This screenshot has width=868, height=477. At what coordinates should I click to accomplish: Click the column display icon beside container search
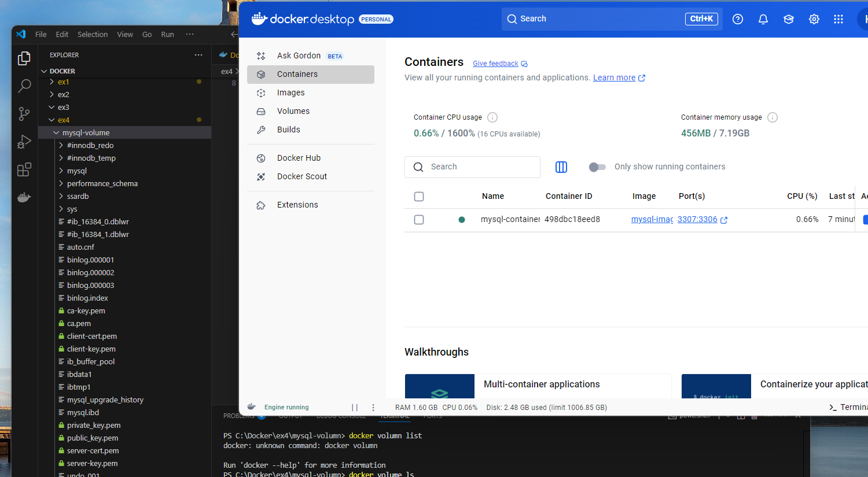tap(561, 167)
